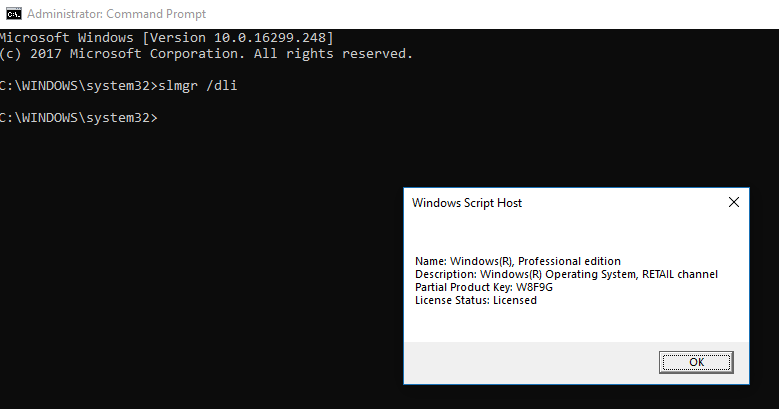Open the Command Prompt system menu icon
This screenshot has width=779, height=409.
[14, 14]
